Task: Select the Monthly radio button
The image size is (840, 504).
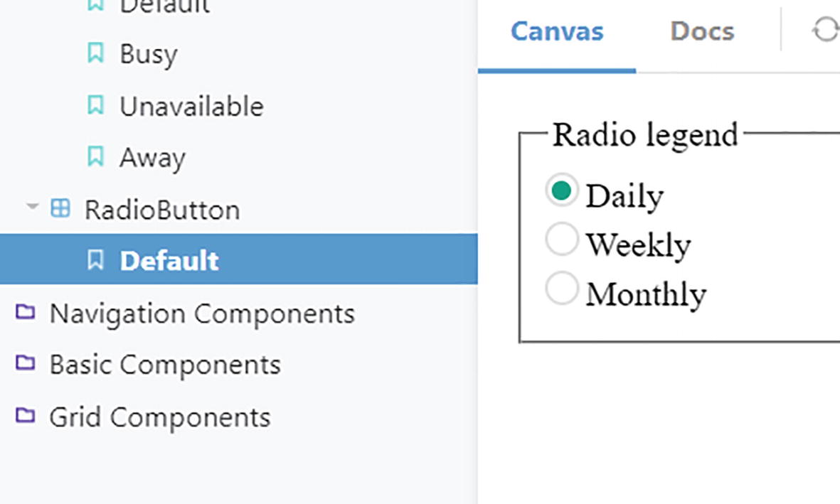Action: pos(561,289)
